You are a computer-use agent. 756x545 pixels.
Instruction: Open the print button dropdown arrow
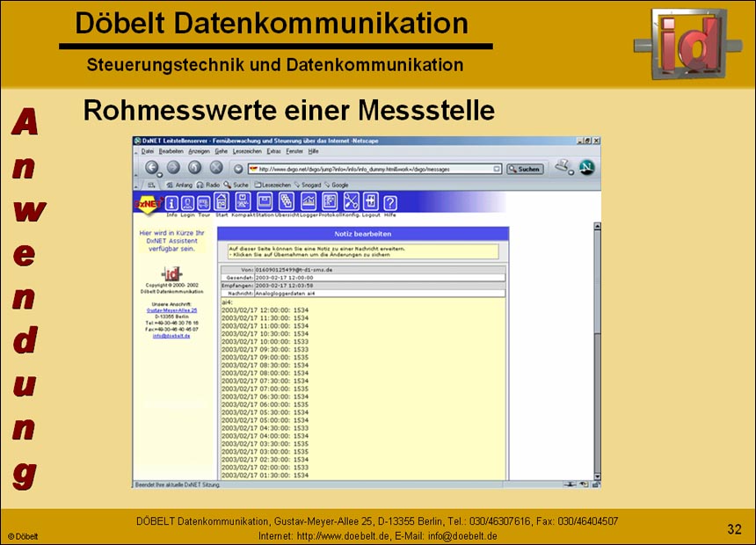point(571,172)
